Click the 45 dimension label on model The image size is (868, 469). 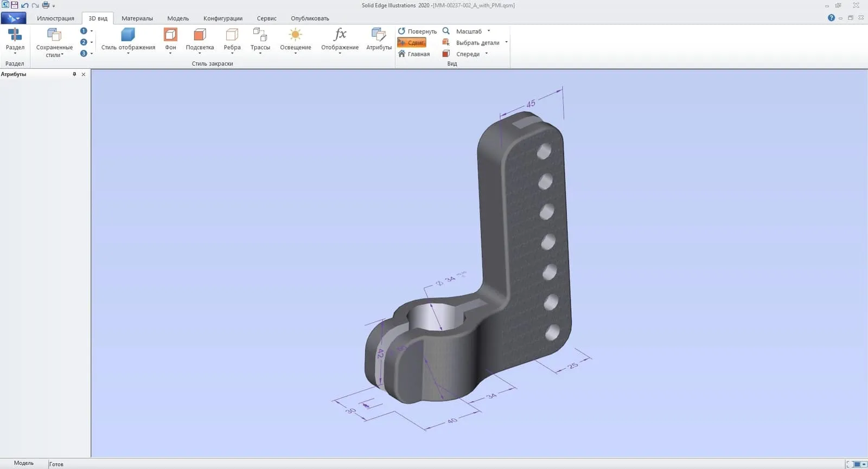[x=531, y=103]
